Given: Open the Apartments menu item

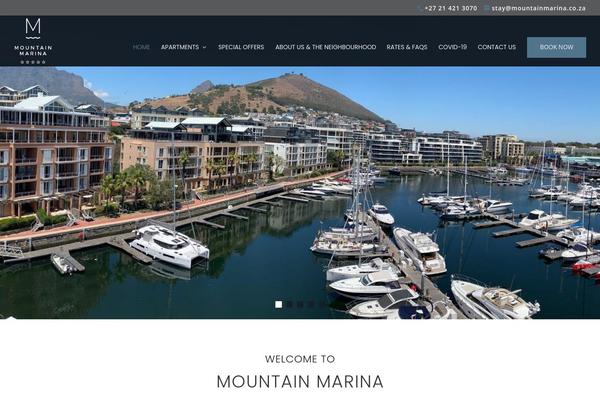Looking at the screenshot, I should click(180, 47).
